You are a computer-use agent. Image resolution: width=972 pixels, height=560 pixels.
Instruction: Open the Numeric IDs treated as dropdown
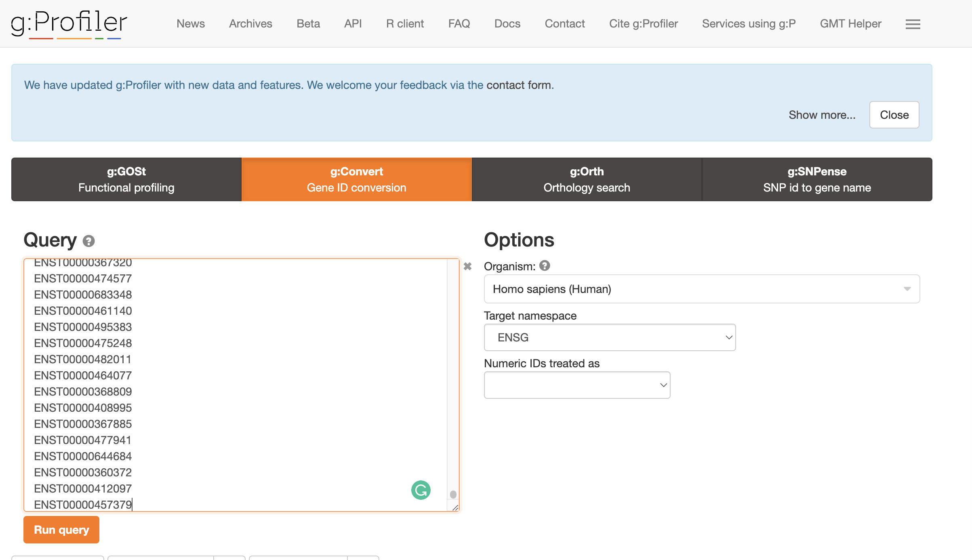577,385
